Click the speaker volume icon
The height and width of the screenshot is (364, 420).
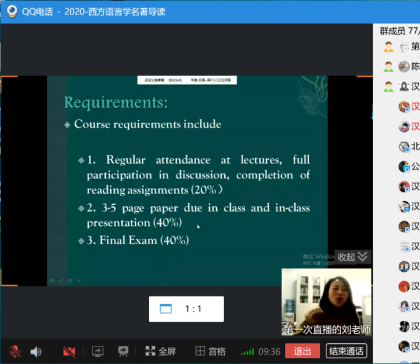pos(36,351)
